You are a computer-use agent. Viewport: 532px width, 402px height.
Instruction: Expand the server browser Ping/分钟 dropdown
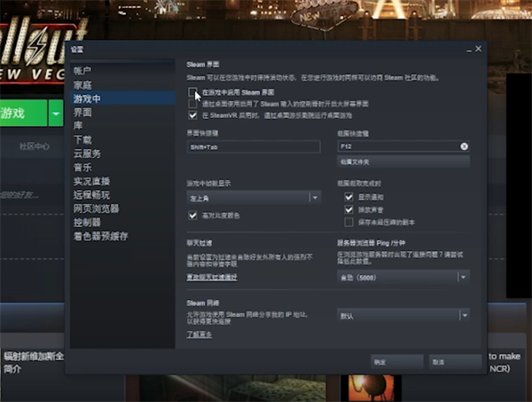coord(463,277)
